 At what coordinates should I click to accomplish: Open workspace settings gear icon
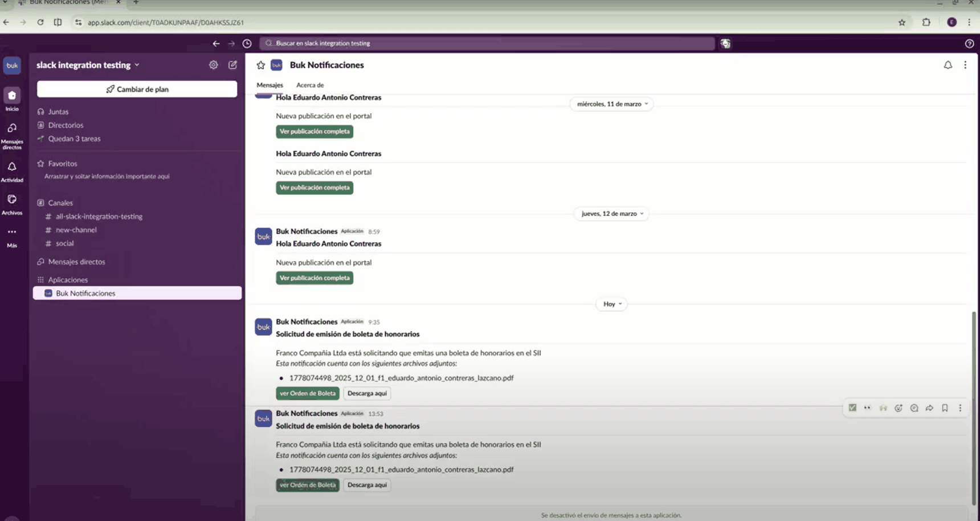pyautogui.click(x=213, y=65)
